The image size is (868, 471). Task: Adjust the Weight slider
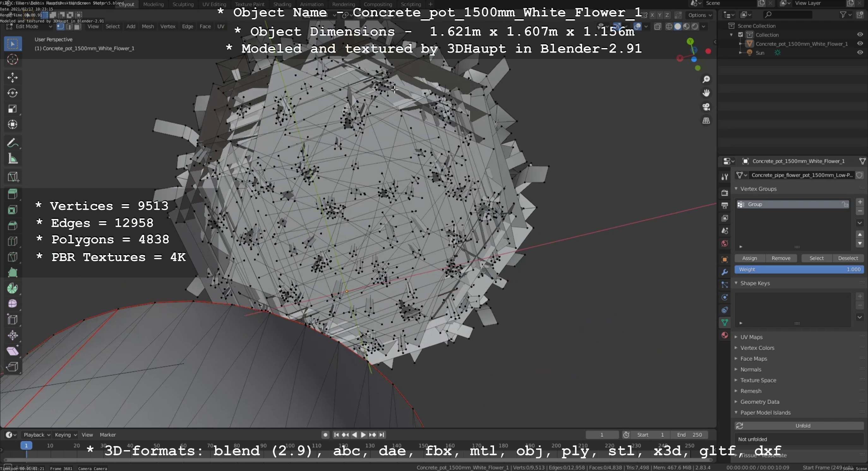click(x=799, y=269)
